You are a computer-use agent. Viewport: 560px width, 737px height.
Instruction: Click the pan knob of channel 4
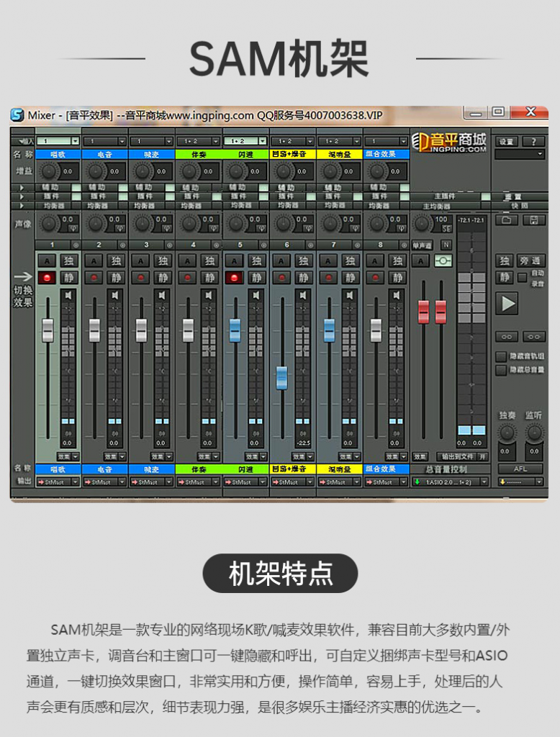point(189,224)
